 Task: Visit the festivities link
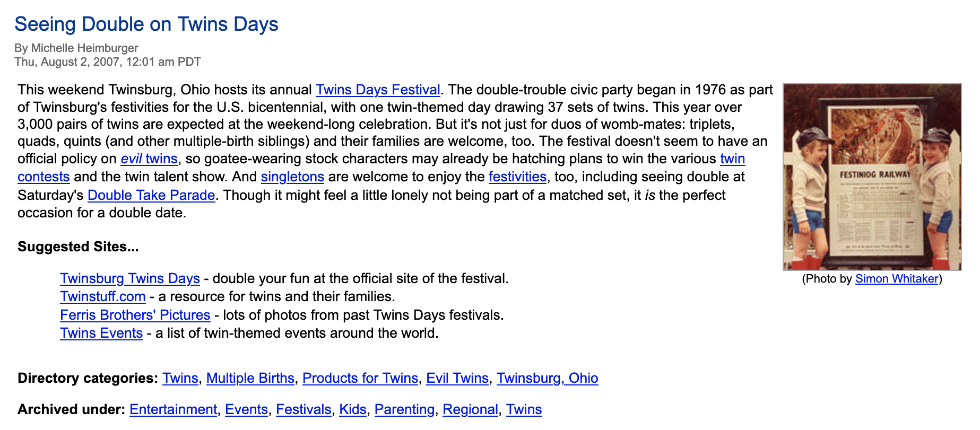(517, 177)
